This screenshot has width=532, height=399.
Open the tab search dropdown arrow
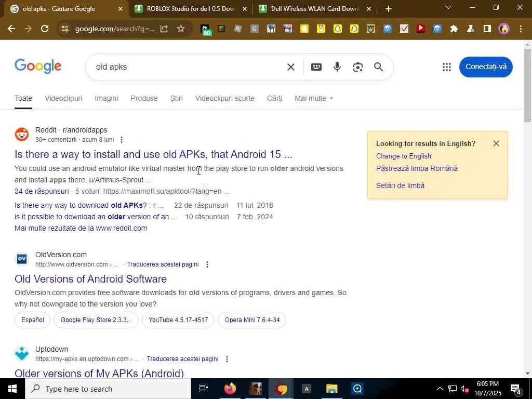[x=448, y=7]
